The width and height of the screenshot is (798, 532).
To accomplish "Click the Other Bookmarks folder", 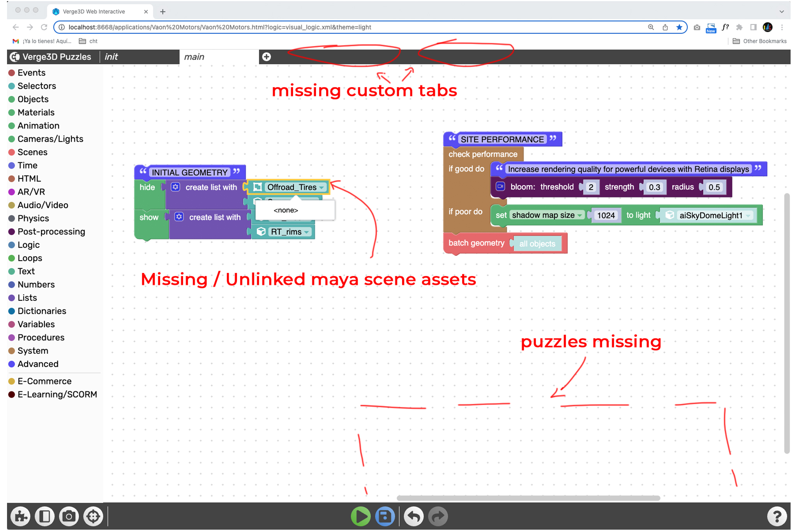I will (x=760, y=41).
